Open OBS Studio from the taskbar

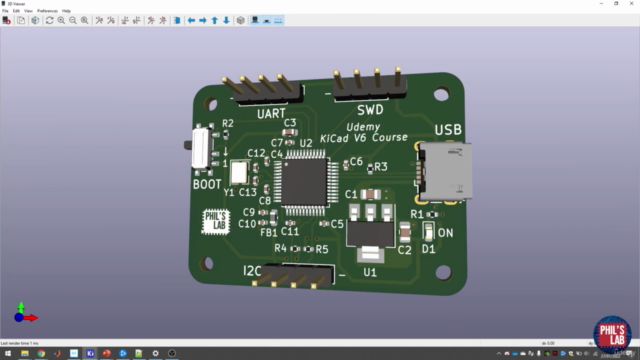pos(172,353)
